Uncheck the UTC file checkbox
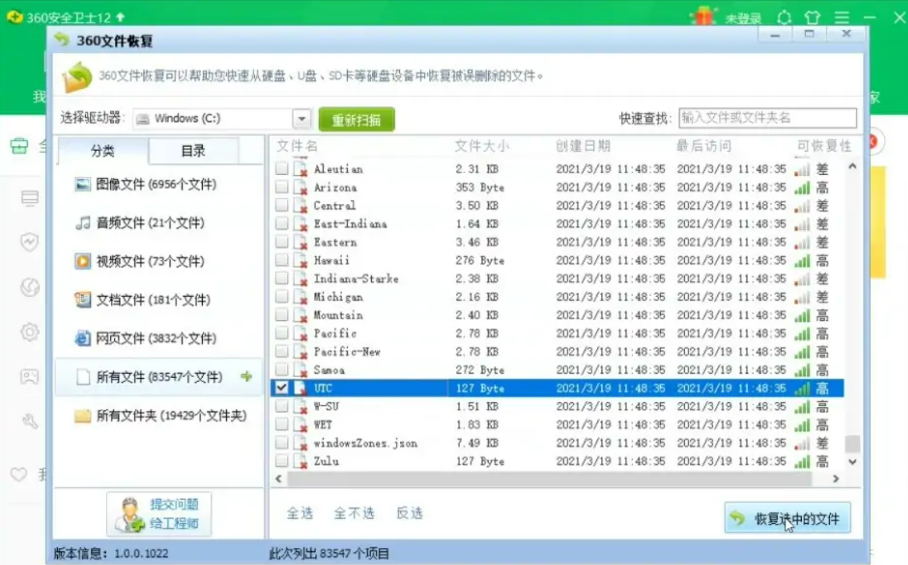 [281, 388]
